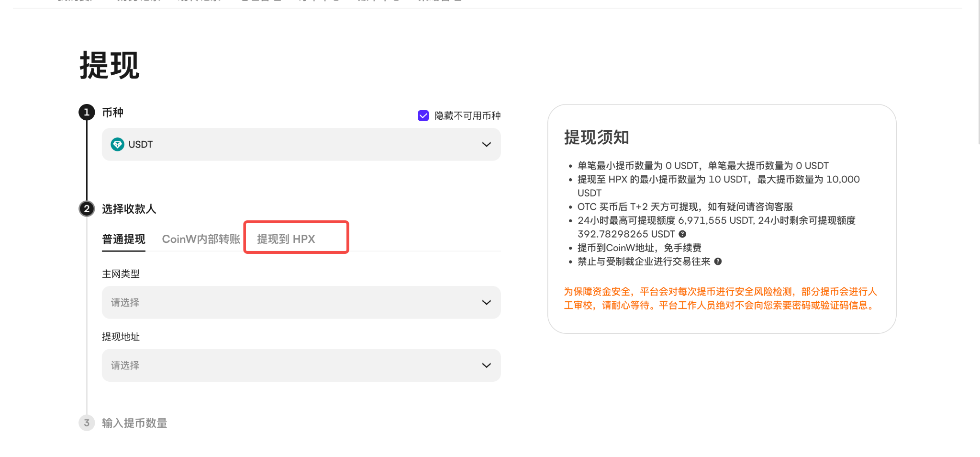This screenshot has height=457, width=980.
Task: Open the 提现地址 address dropdown
Action: click(x=301, y=365)
